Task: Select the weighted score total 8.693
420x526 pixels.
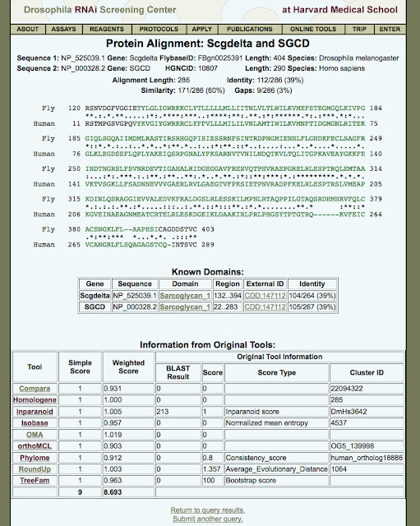Action: pyautogui.click(x=128, y=492)
